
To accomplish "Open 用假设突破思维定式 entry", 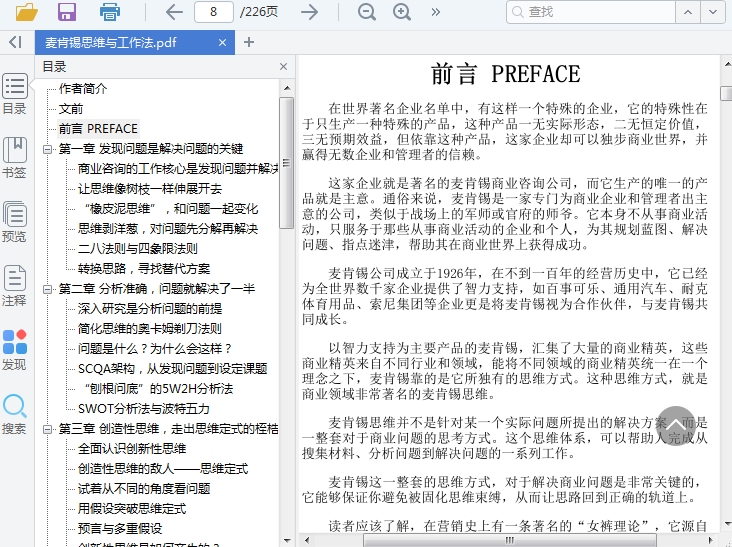I will coord(132,509).
